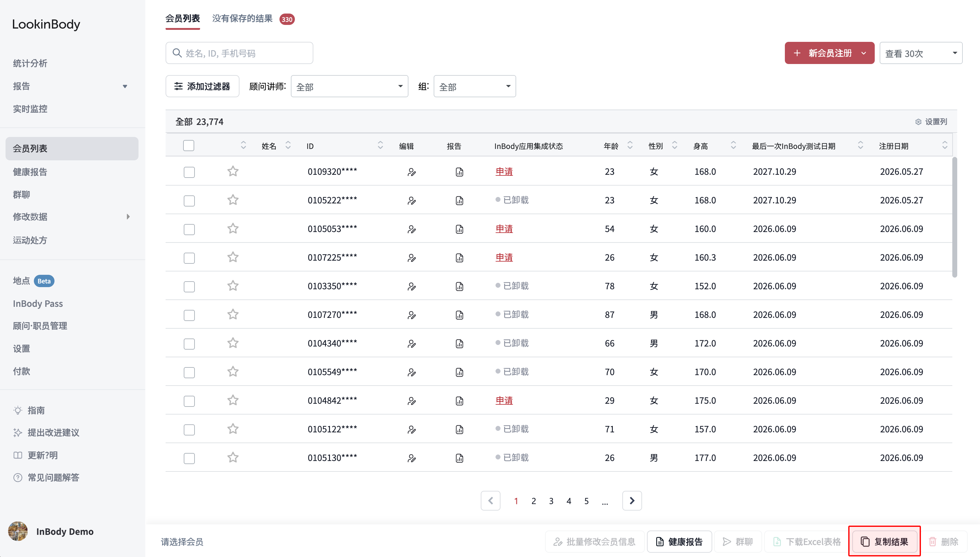
Task: Click the 姓名, ID, 手机号码 search field
Action: pos(239,53)
